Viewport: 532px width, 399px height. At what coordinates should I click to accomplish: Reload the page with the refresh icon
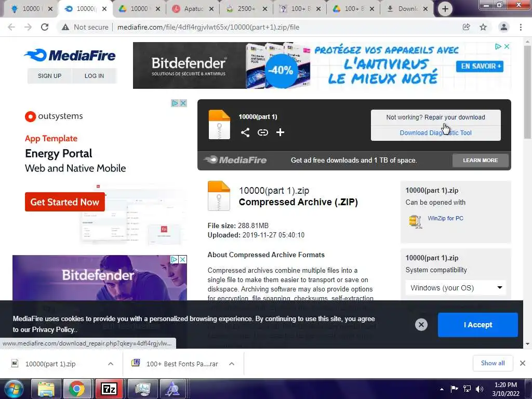tap(45, 27)
